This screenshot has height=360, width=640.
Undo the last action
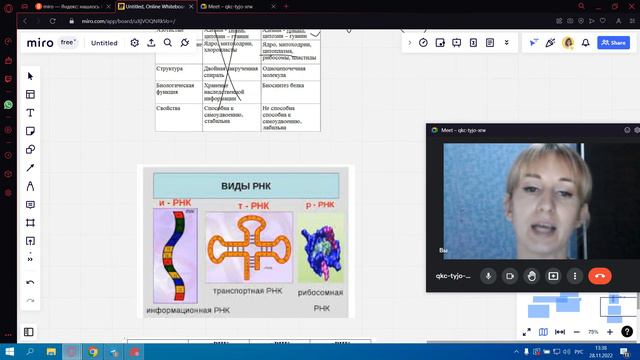[30, 282]
